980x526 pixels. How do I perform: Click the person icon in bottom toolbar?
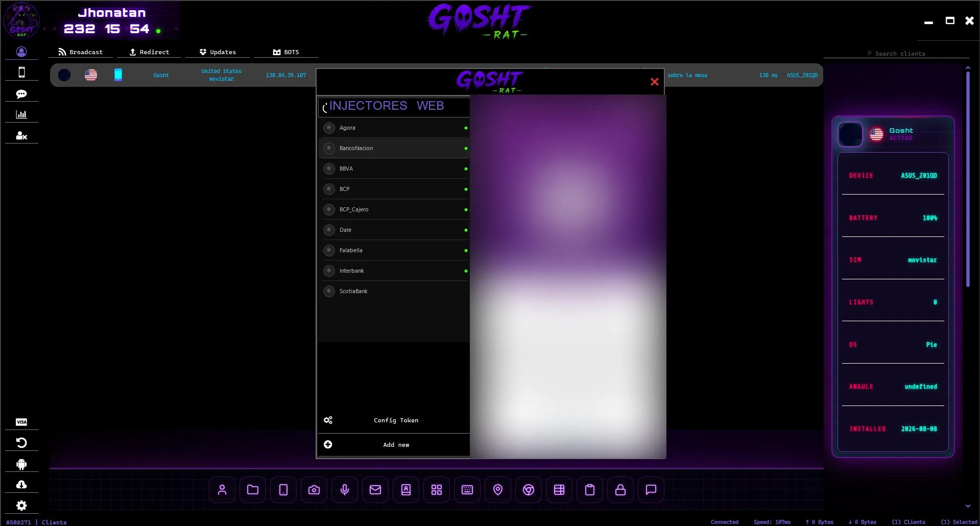coord(222,490)
